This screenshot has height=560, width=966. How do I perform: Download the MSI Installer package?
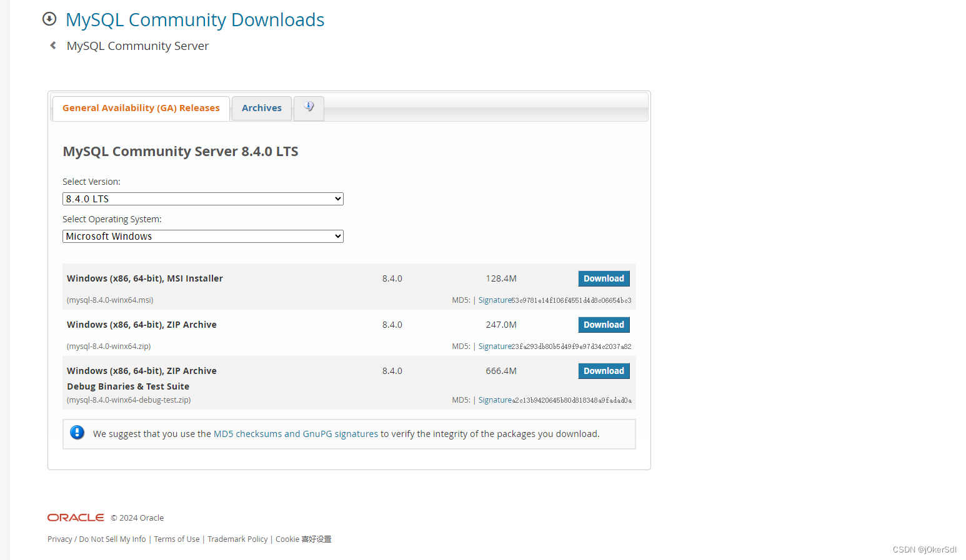tap(604, 278)
